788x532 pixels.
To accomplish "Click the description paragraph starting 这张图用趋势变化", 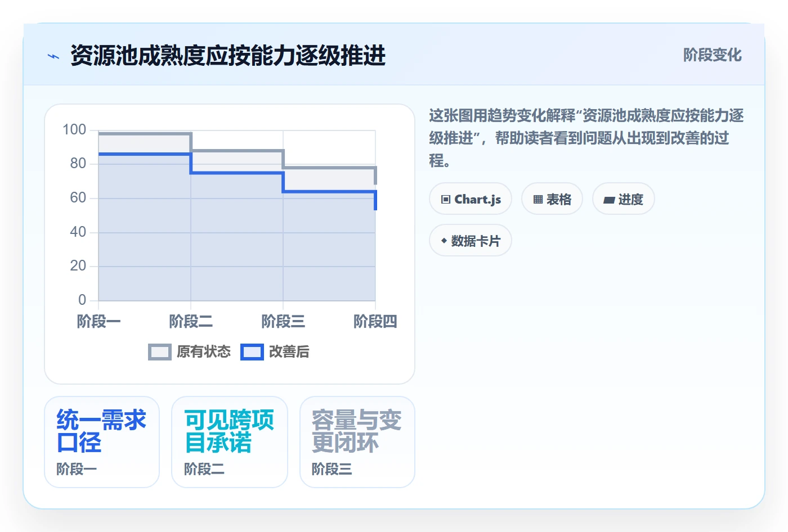I will (586, 138).
